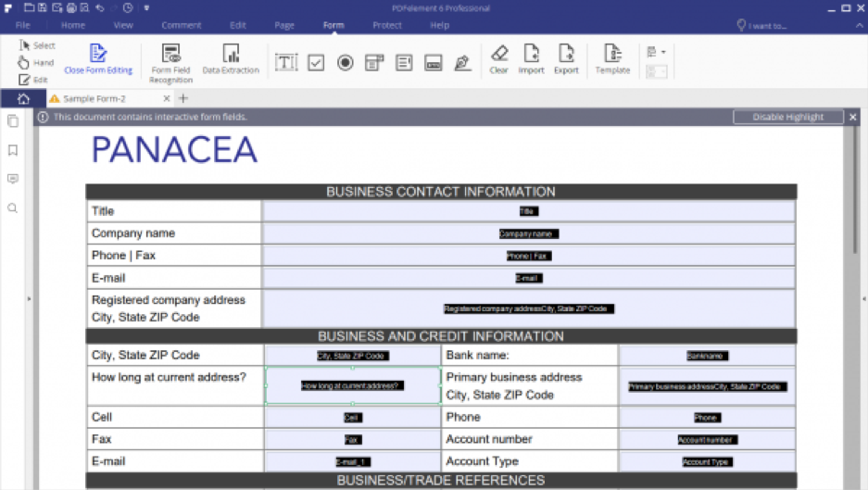Add a Check Box form field
This screenshot has width=868, height=490.
click(x=316, y=62)
